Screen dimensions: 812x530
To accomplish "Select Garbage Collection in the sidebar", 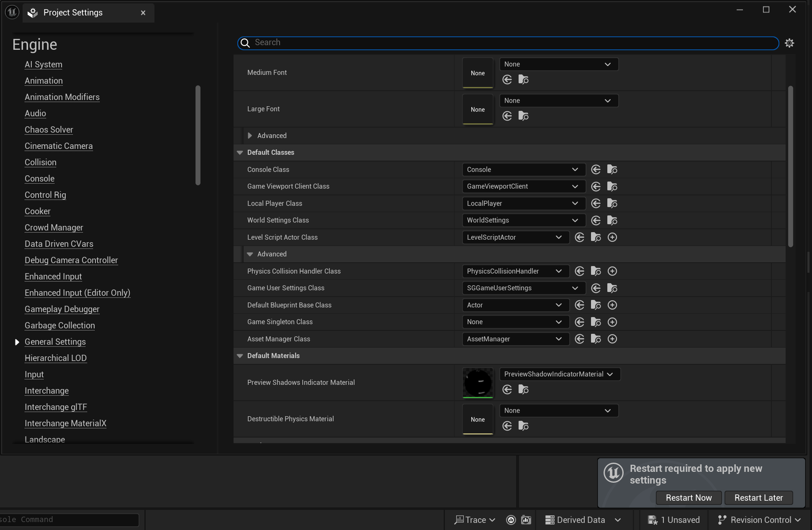I will pyautogui.click(x=59, y=325).
